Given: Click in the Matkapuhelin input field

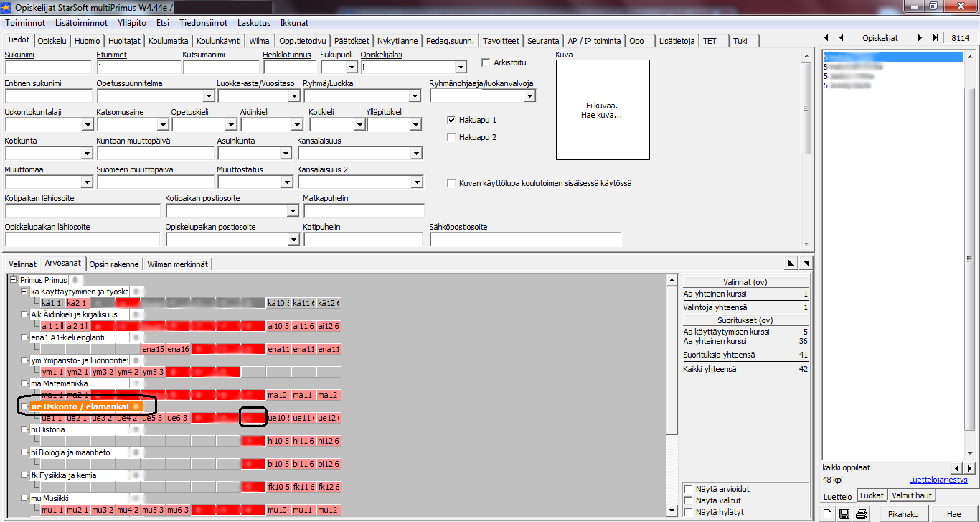Looking at the screenshot, I should [x=364, y=211].
